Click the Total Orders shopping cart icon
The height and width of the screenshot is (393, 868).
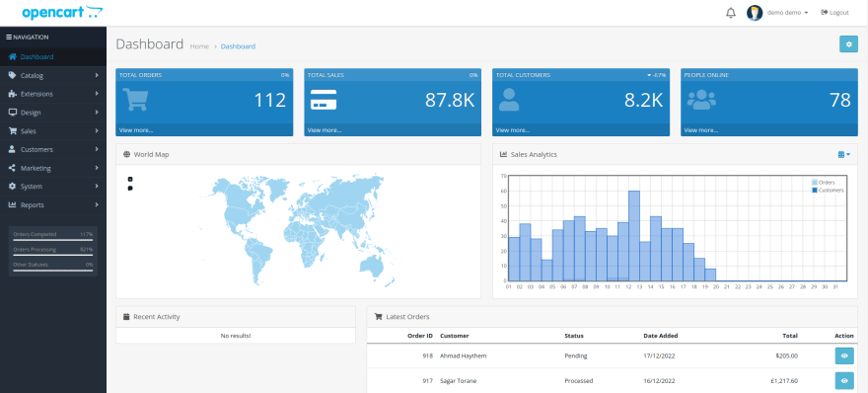pos(135,99)
